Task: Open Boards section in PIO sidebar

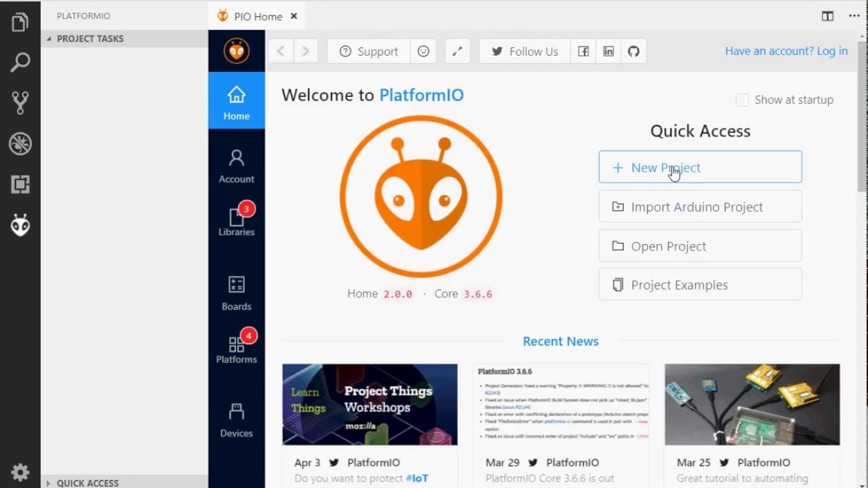Action: pyautogui.click(x=237, y=293)
